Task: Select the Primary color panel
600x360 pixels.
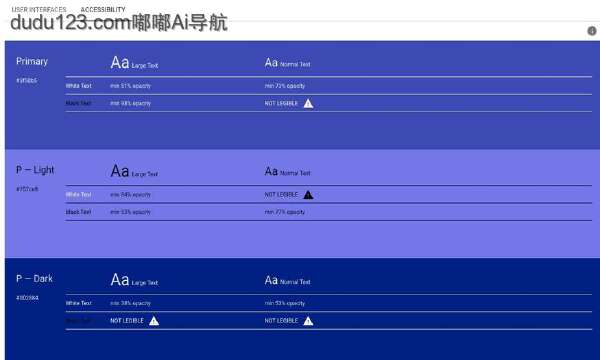Action: [x=302, y=95]
